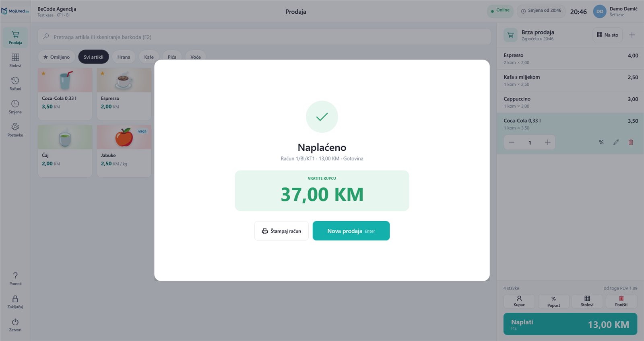Add Coca-Cola 0,33 l product card
Image resolution: width=644 pixels, height=341 pixels.
(x=65, y=94)
